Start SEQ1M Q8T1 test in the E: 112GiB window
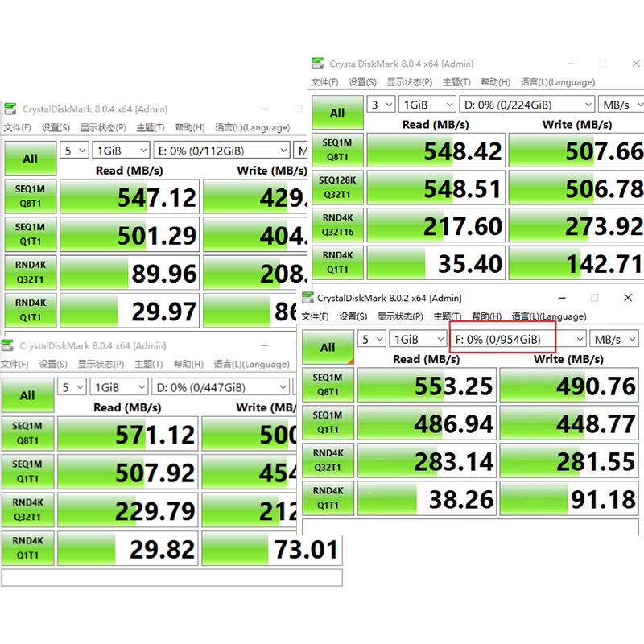Screen dimensions: 644x644 [x=31, y=196]
